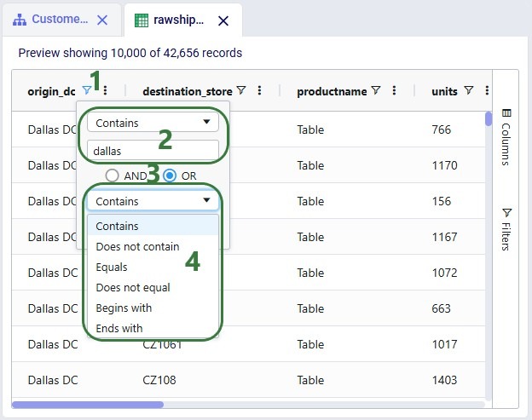Select the cell with units 1167
Viewport: 532px width, 420px height.
[x=444, y=237]
